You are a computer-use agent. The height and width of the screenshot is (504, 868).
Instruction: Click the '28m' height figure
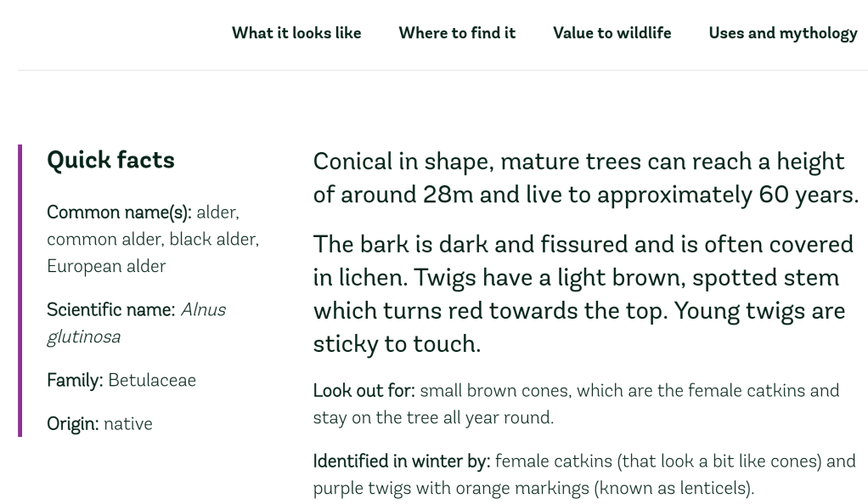click(448, 195)
